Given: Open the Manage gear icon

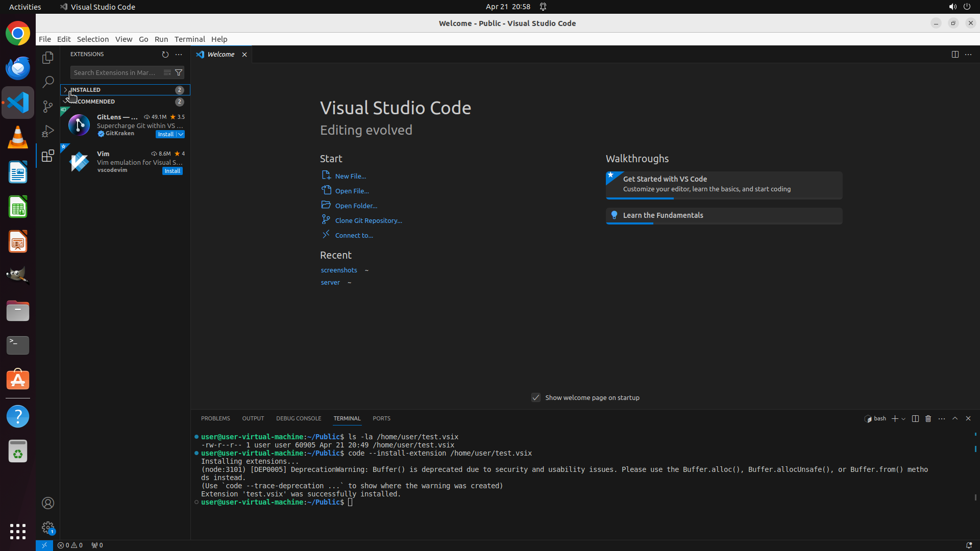Looking at the screenshot, I should (x=47, y=527).
